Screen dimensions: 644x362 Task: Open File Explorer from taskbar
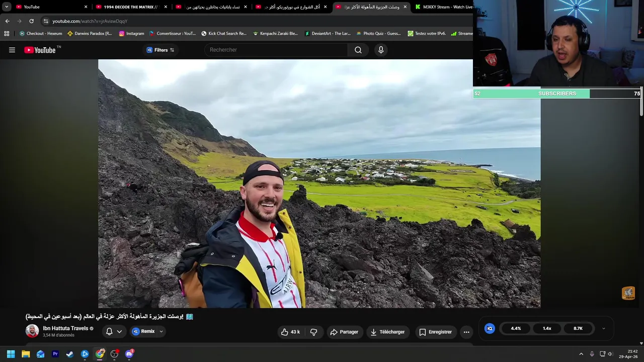pyautogui.click(x=26, y=354)
